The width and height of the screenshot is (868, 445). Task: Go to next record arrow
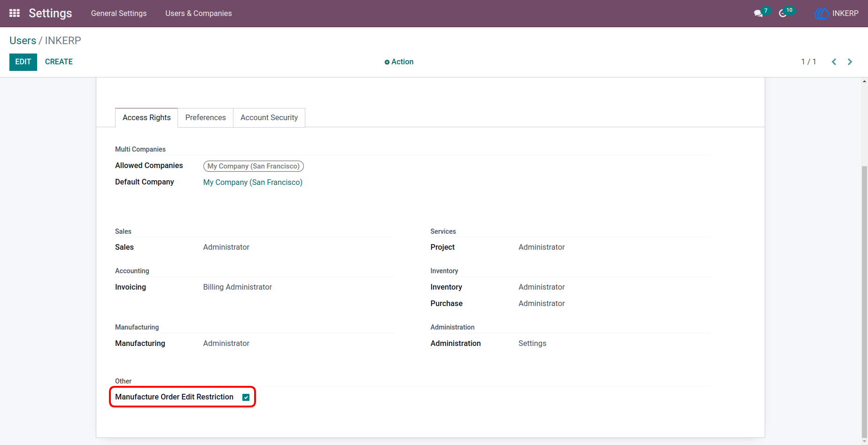(x=850, y=61)
